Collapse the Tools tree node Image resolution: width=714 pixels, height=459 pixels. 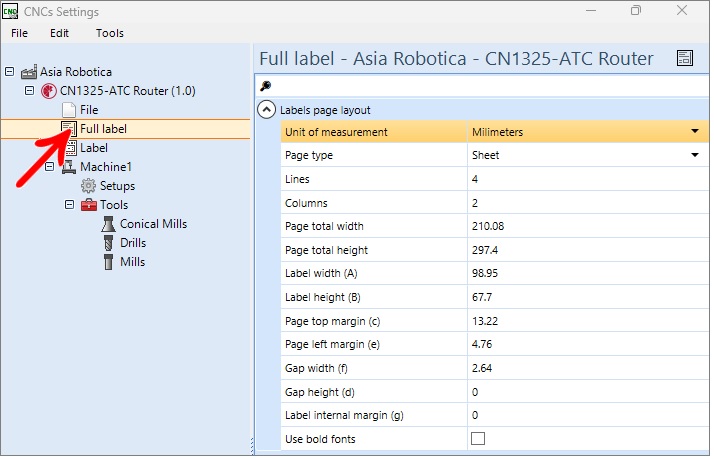[x=70, y=205]
